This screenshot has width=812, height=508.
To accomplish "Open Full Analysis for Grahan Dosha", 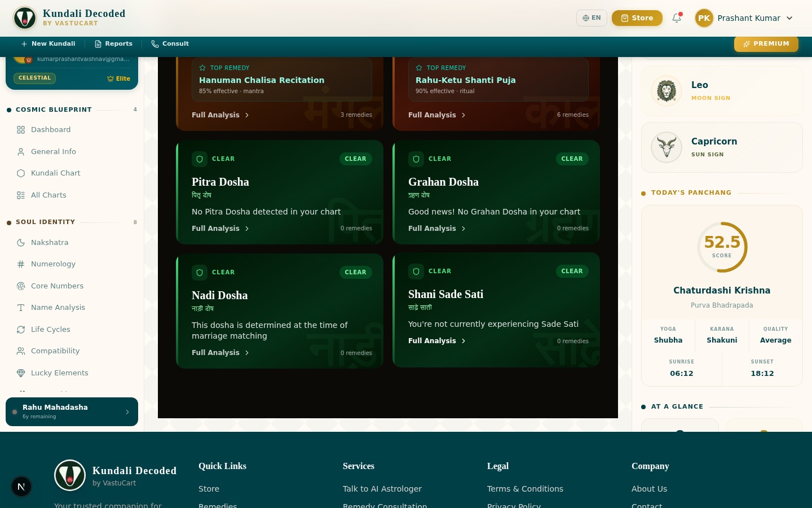I will click(437, 229).
